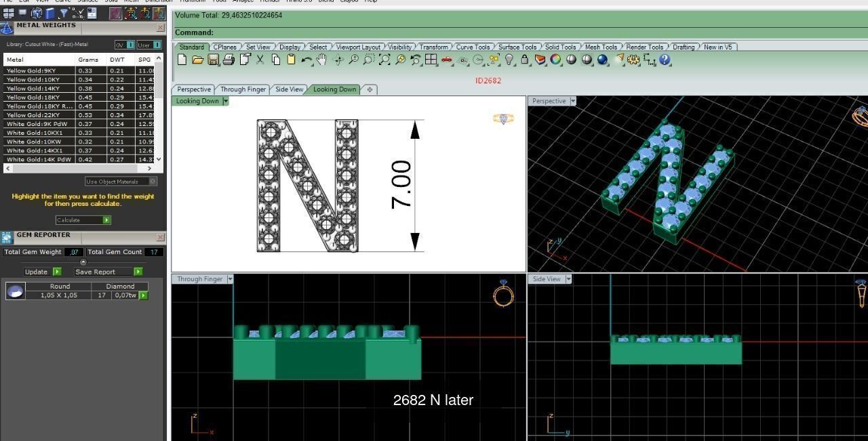Open the Mesh Tools tab
This screenshot has height=441, width=868.
point(601,47)
